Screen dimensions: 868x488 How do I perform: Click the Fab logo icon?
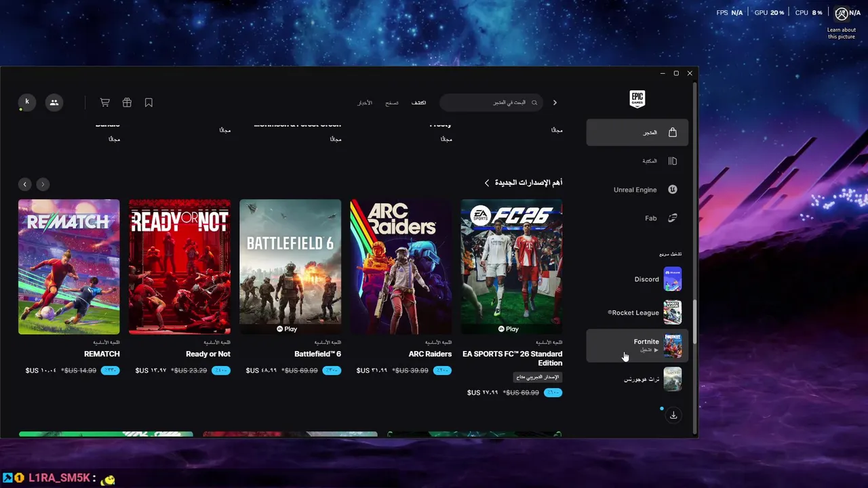[673, 218]
